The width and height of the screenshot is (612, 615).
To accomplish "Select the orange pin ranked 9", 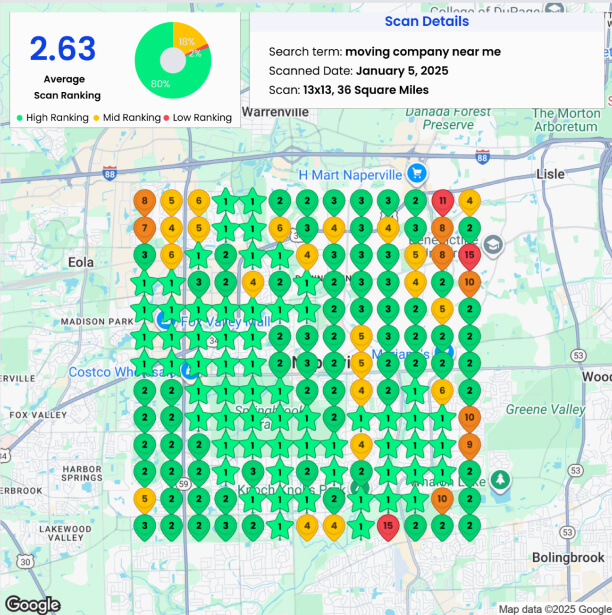I will click(x=470, y=446).
